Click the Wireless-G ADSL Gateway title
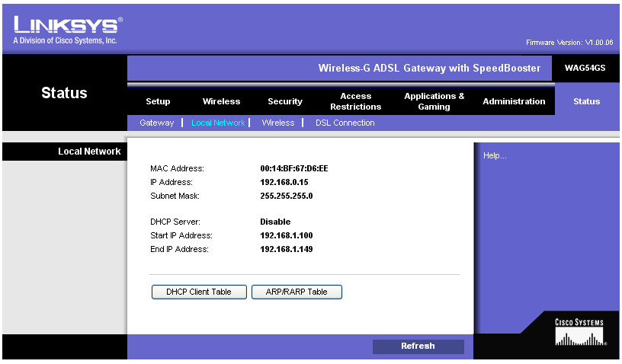The width and height of the screenshot is (622, 364). tap(429, 68)
